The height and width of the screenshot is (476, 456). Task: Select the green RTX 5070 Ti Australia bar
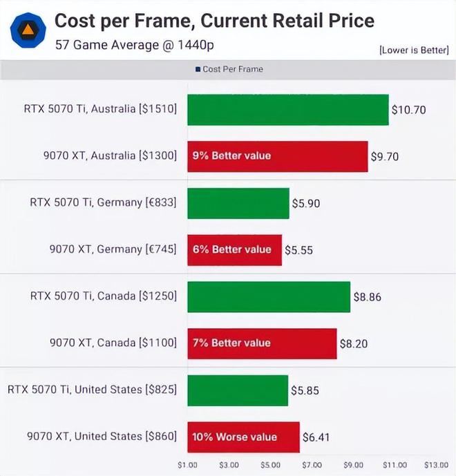click(x=287, y=109)
